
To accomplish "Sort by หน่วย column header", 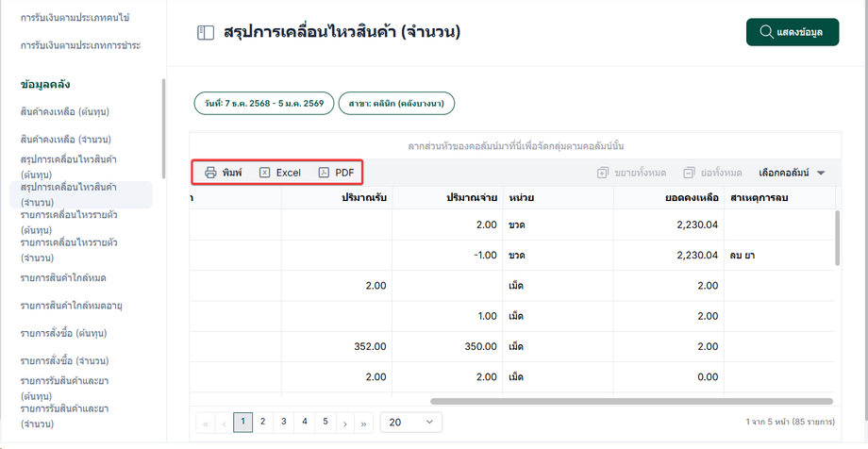I will pyautogui.click(x=558, y=198).
